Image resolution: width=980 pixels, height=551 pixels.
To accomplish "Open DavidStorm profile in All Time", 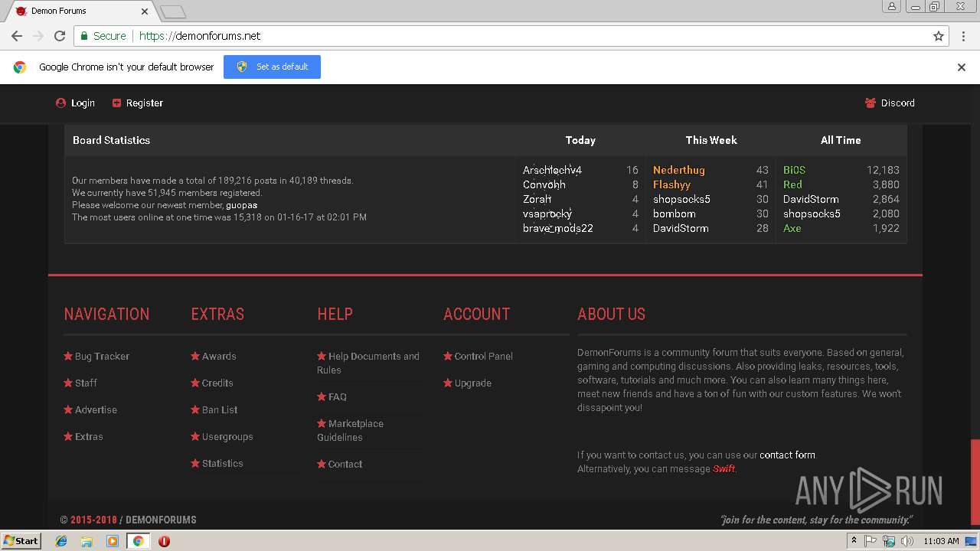I will pos(811,199).
